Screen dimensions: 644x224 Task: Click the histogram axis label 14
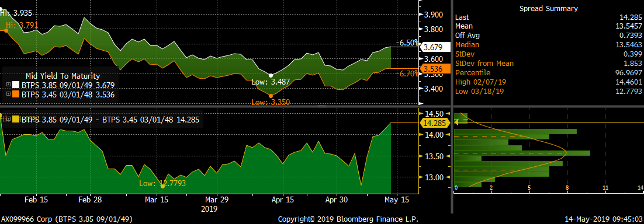pos(640,187)
